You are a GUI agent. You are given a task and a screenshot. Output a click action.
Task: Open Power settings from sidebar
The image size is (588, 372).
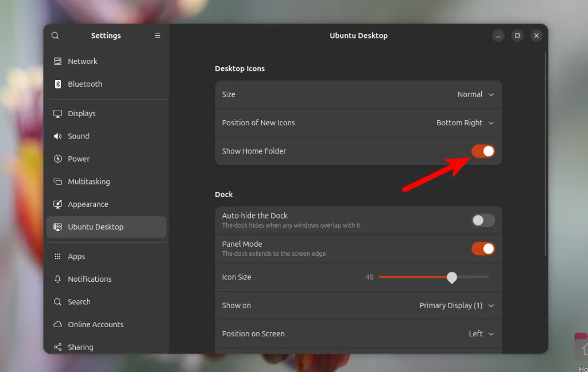coord(57,159)
